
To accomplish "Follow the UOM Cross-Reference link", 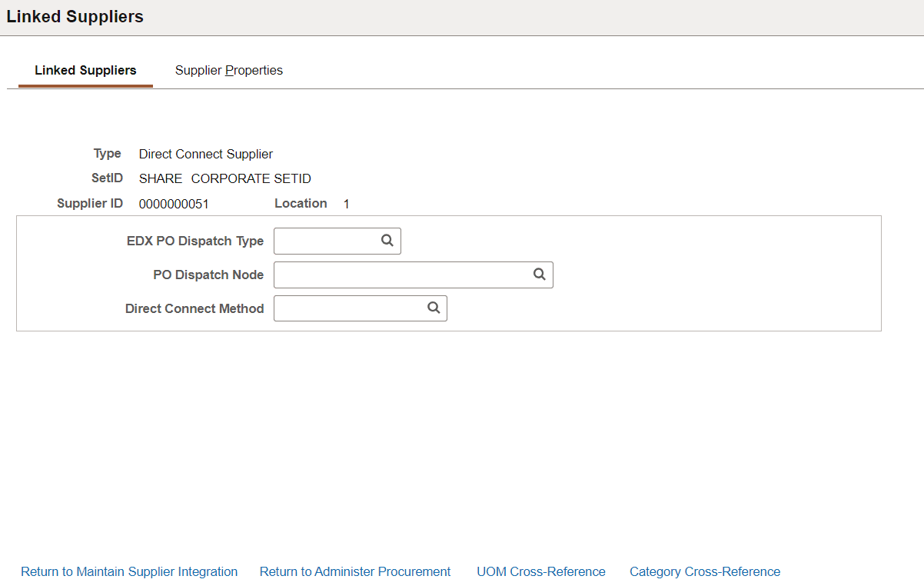I will (540, 571).
